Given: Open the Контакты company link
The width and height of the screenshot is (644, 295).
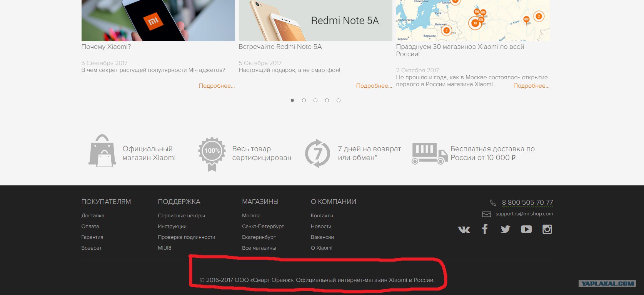Looking at the screenshot, I should (322, 216).
